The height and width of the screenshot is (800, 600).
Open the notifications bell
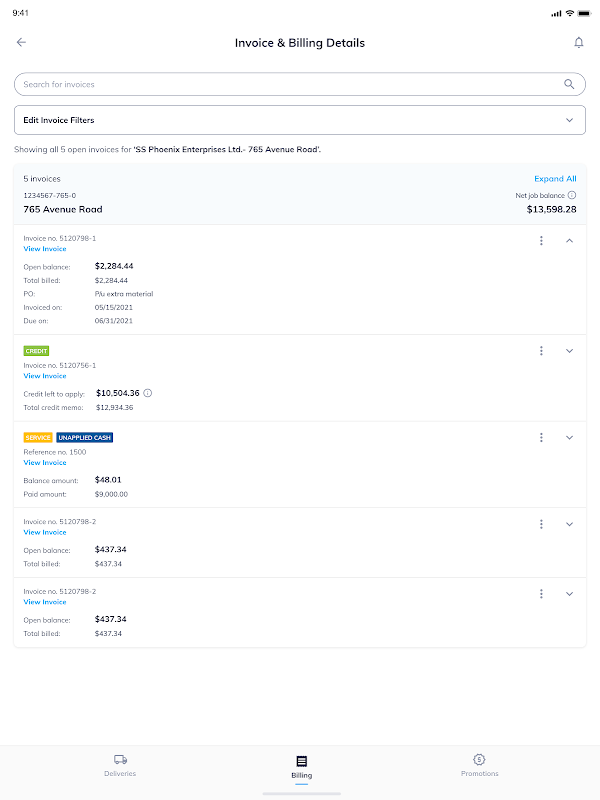click(x=578, y=42)
